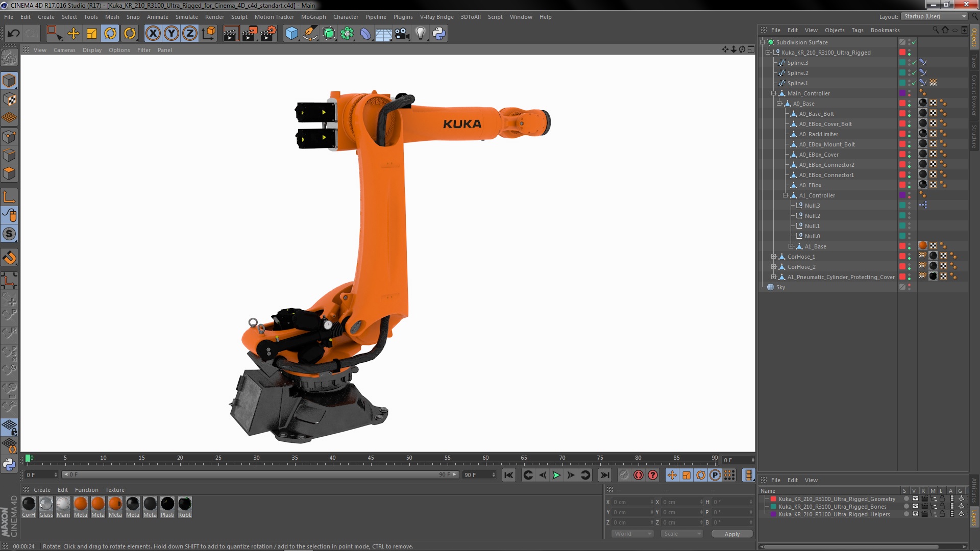Toggle the Z axis lock
This screenshot has width=980, height=551.
(190, 34)
